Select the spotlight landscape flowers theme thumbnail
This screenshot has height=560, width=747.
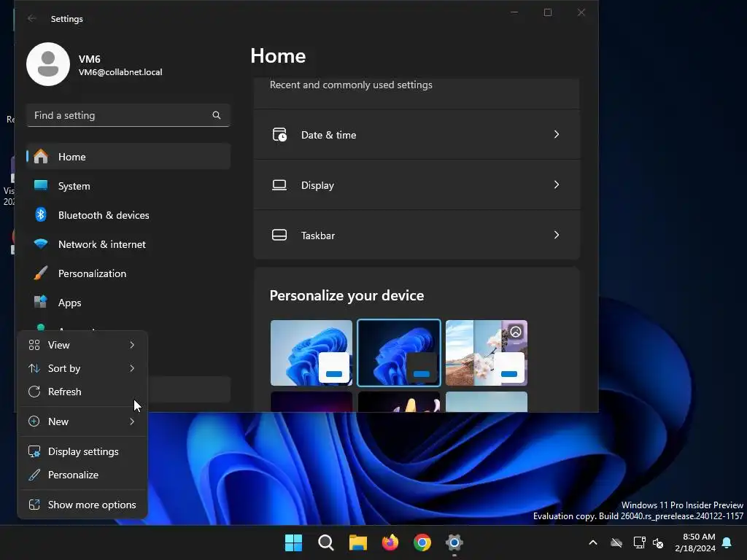pos(487,353)
